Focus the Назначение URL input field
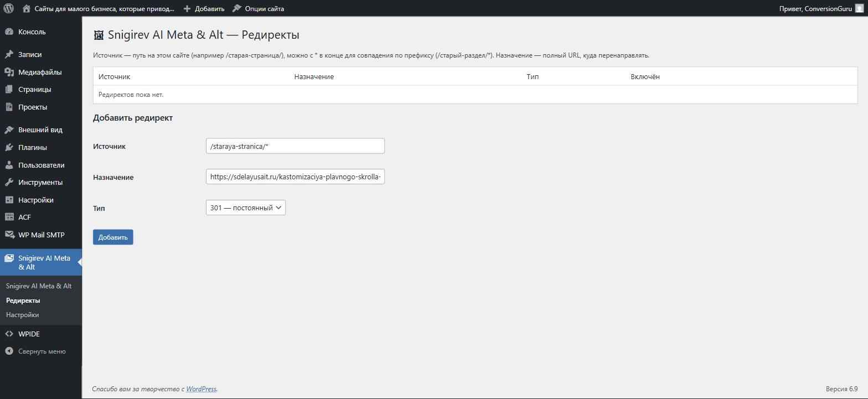868x399 pixels. coord(295,177)
